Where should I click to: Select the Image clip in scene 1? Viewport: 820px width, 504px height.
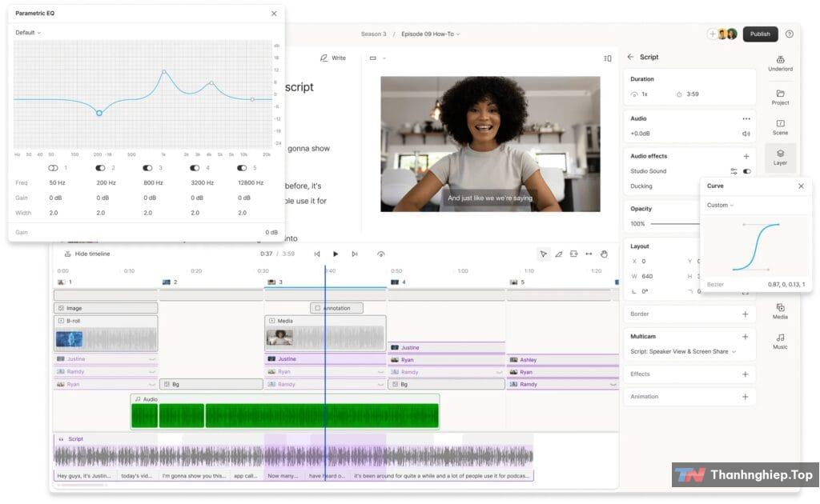106,308
